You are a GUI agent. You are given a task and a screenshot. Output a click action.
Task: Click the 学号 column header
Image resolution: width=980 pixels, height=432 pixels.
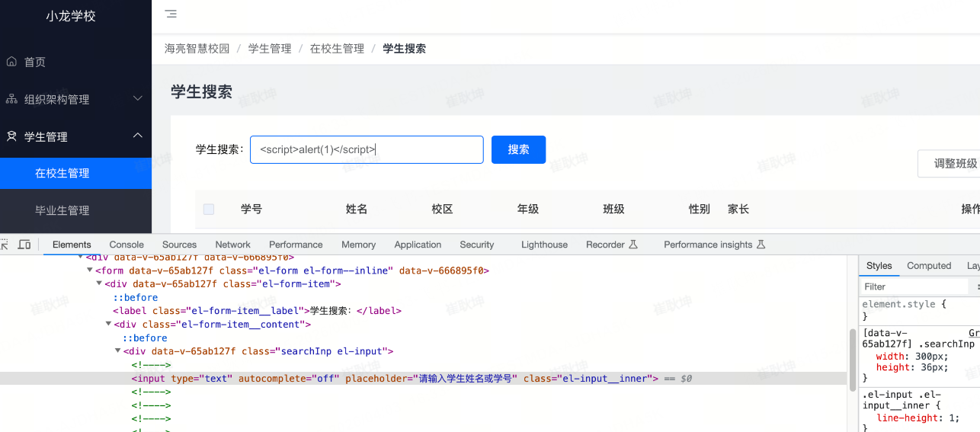[x=251, y=209]
